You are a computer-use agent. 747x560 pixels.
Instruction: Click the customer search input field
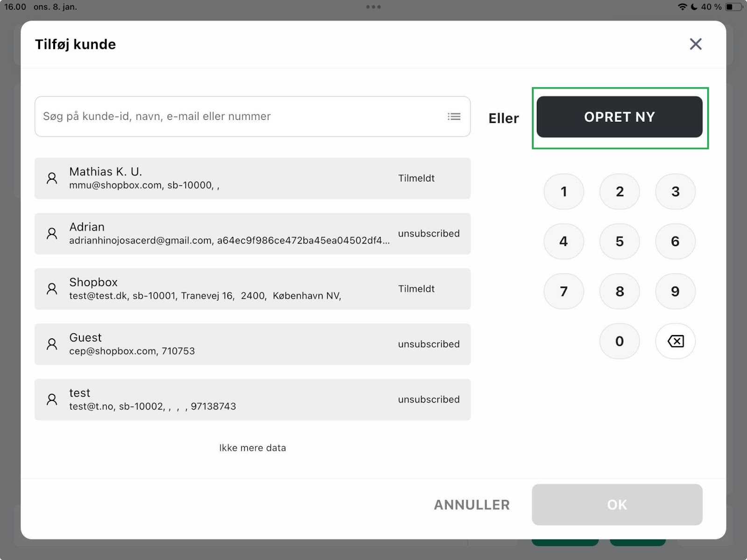point(253,117)
